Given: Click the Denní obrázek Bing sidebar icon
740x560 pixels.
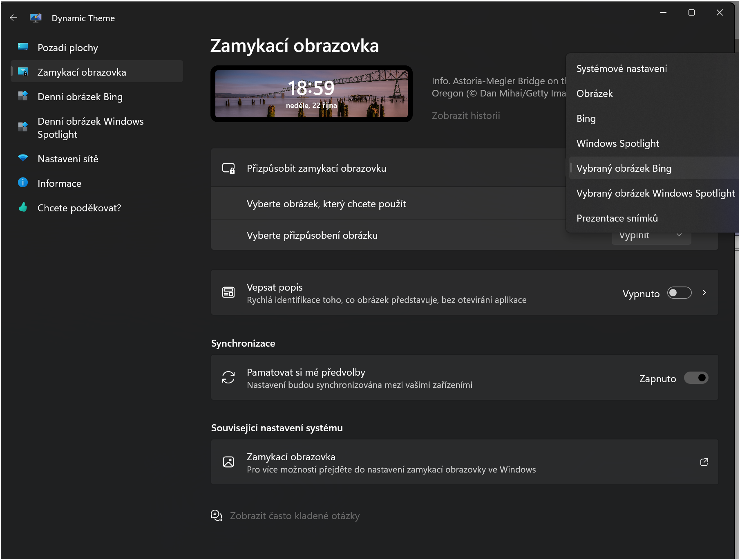Looking at the screenshot, I should click(x=23, y=96).
